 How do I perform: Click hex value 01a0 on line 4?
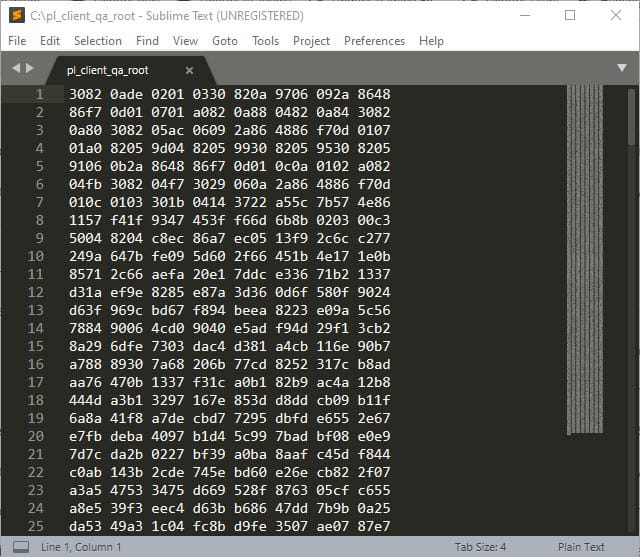pos(85,148)
